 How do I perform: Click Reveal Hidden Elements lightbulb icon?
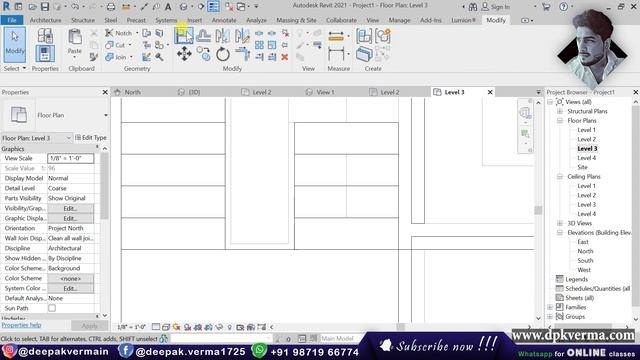click(229, 327)
